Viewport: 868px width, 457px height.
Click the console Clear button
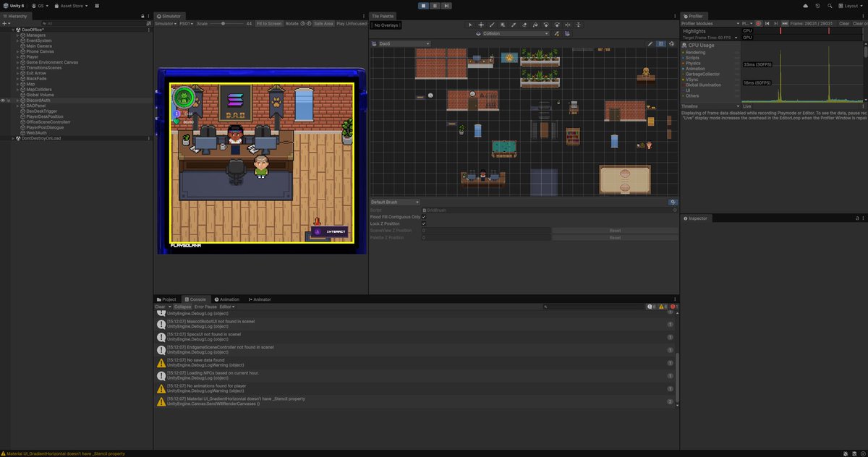click(x=161, y=307)
